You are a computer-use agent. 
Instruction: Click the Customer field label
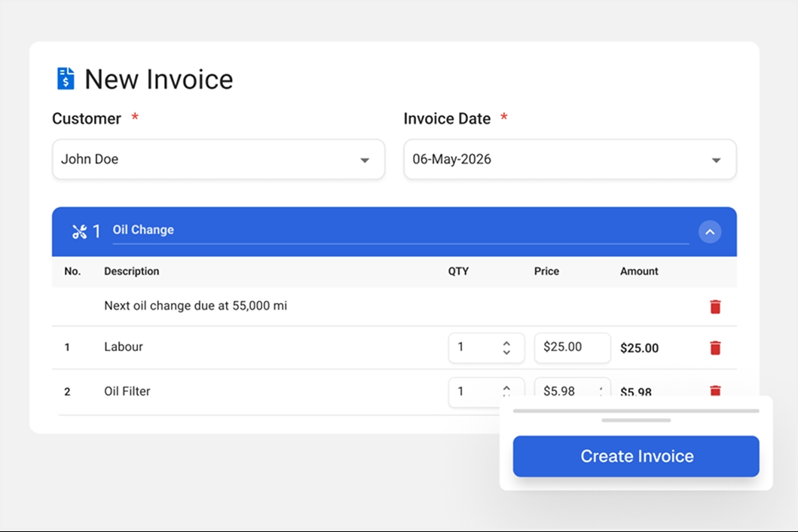(x=87, y=118)
